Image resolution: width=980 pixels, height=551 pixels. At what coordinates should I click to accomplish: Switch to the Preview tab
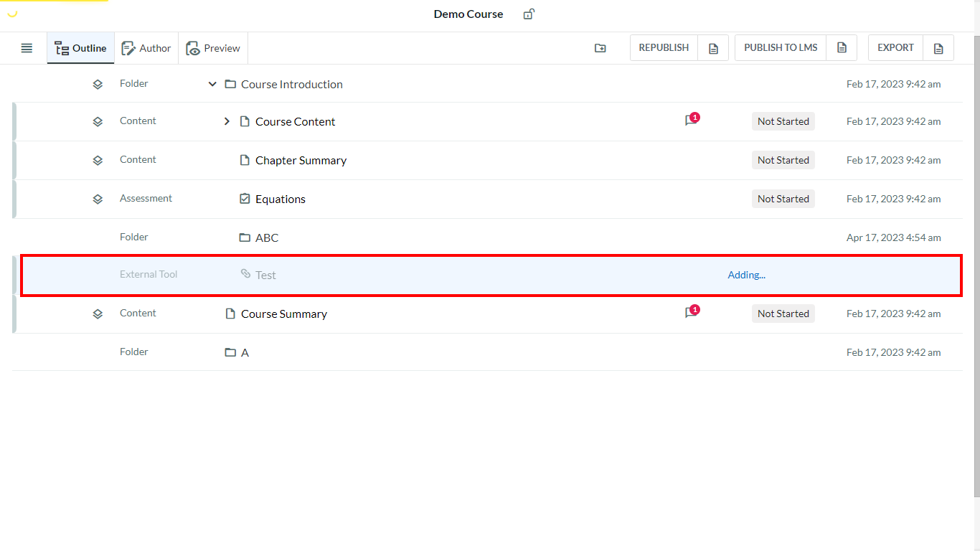point(213,48)
